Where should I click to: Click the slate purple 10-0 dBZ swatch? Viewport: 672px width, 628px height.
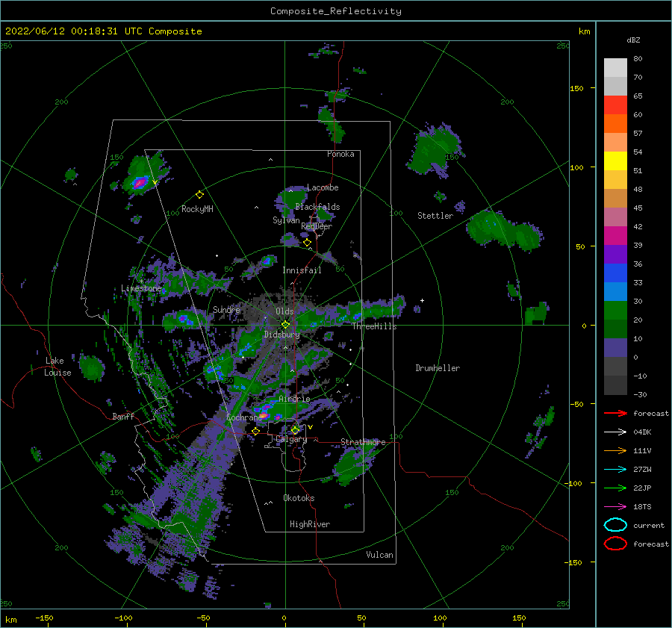tap(615, 348)
